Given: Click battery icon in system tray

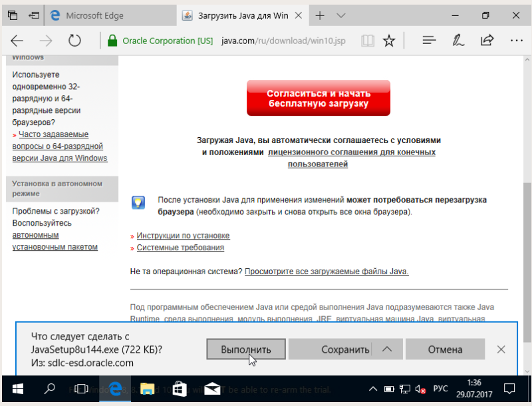Looking at the screenshot, I should [389, 389].
